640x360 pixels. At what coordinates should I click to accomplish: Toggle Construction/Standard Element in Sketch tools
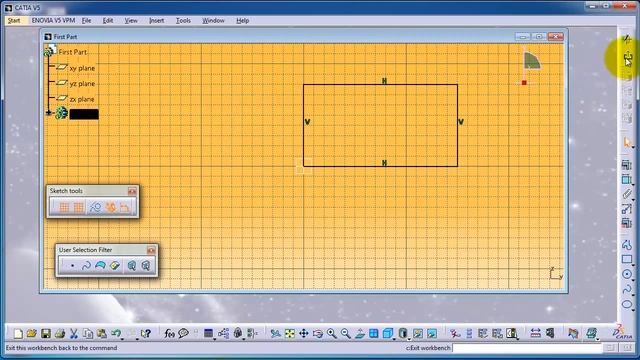[96, 207]
